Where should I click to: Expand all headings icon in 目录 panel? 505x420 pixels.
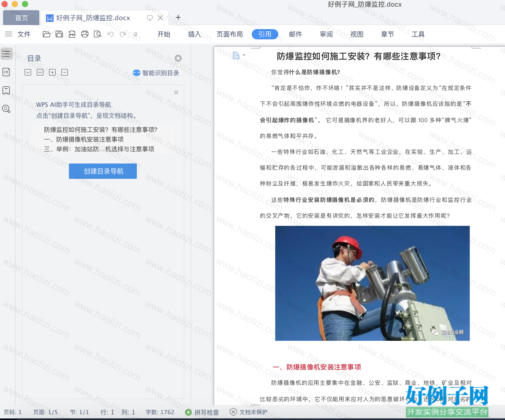point(28,72)
